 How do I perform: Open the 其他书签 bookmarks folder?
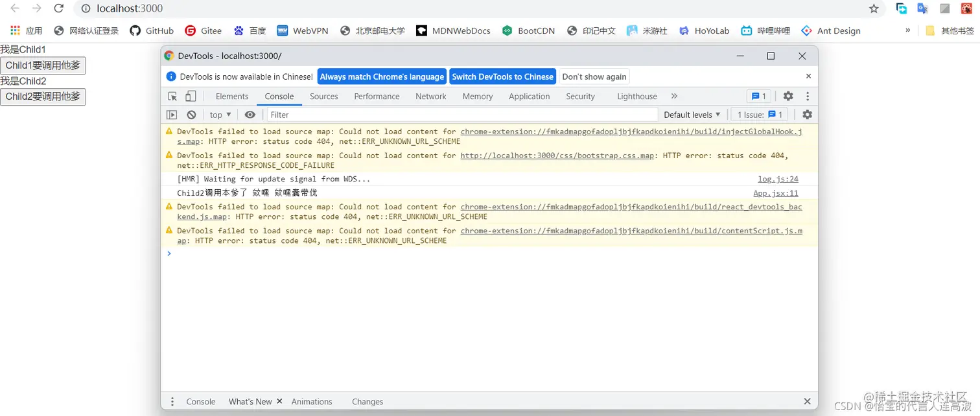950,30
